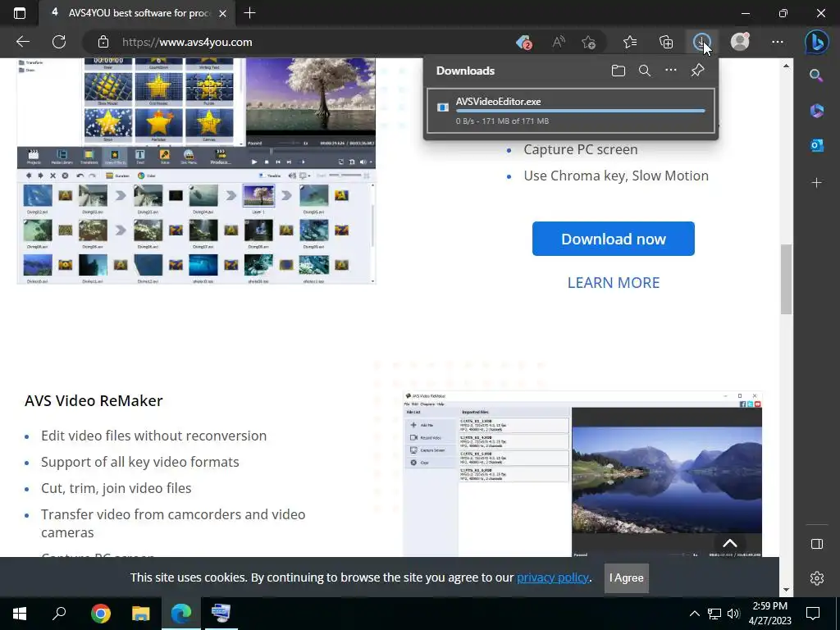The width and height of the screenshot is (840, 630).
Task: Show hidden system tray icons
Action: click(694, 614)
